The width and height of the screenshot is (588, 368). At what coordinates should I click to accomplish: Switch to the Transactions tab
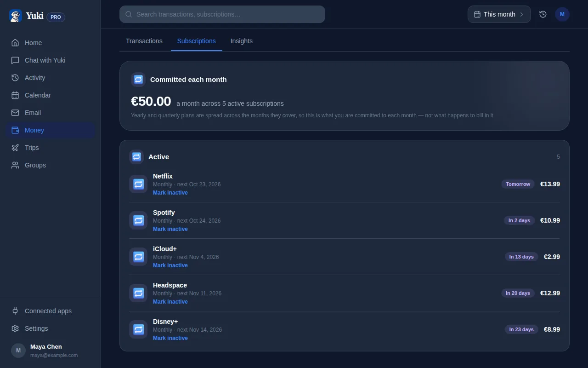[144, 41]
